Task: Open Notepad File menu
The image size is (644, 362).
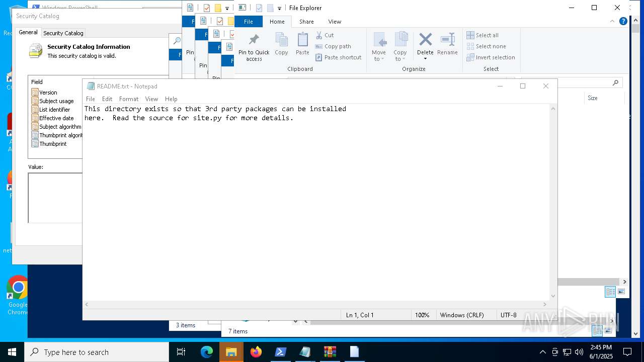Action: [91, 99]
